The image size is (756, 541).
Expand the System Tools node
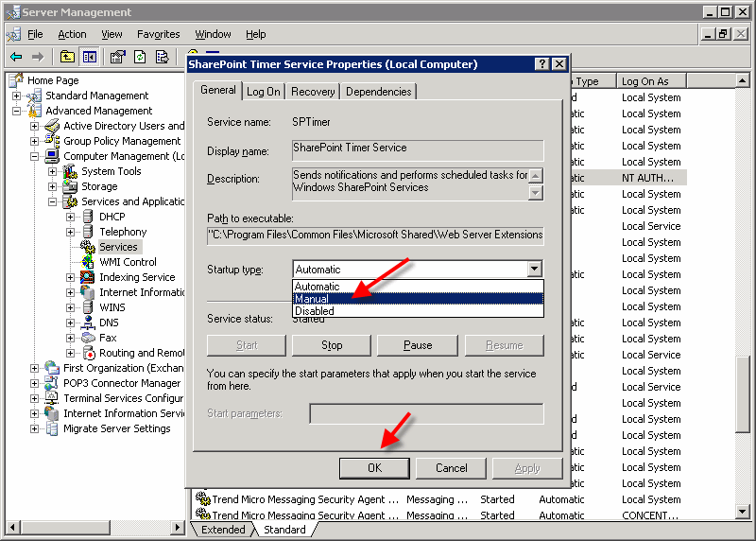[52, 171]
